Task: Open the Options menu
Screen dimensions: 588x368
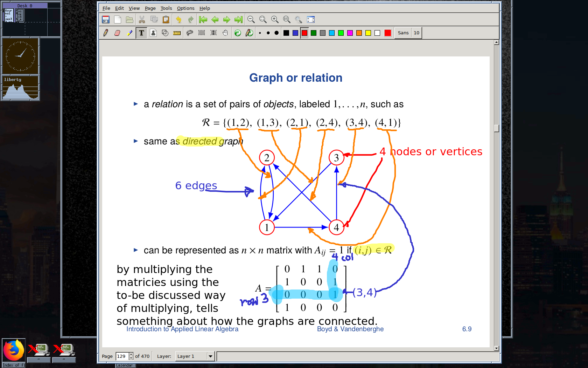Action: click(x=185, y=8)
